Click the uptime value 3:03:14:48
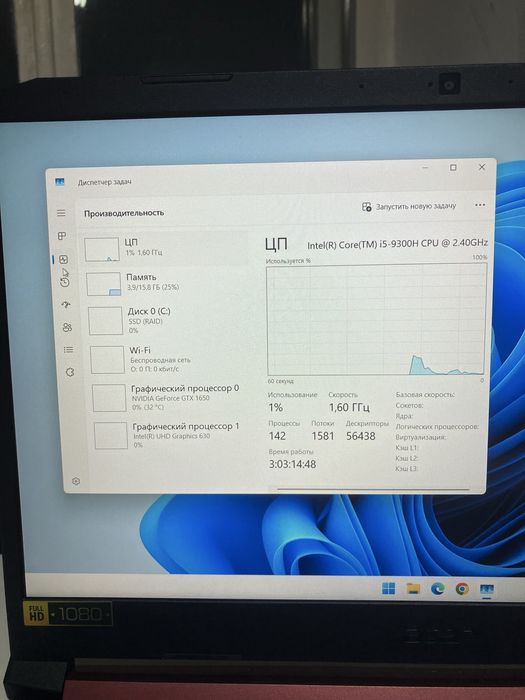The image size is (525, 700). (x=292, y=464)
